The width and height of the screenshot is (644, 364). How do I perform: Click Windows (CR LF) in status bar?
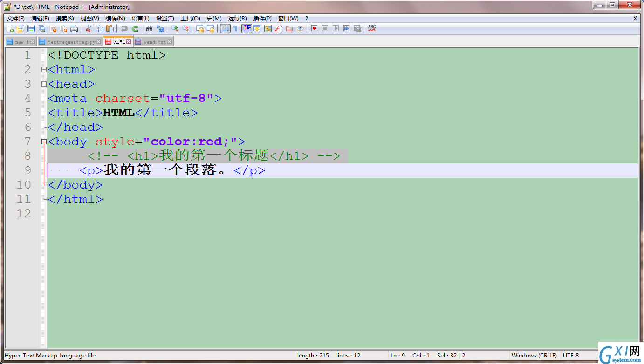[x=534, y=355]
